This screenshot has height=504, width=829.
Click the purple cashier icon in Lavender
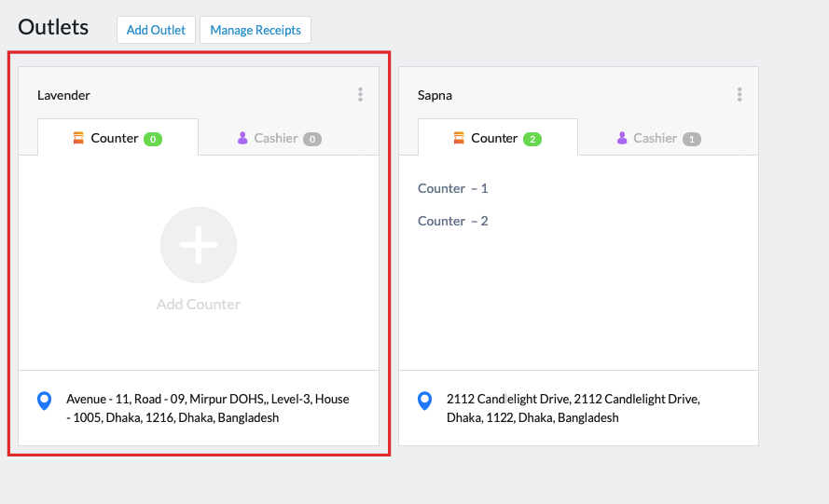242,138
